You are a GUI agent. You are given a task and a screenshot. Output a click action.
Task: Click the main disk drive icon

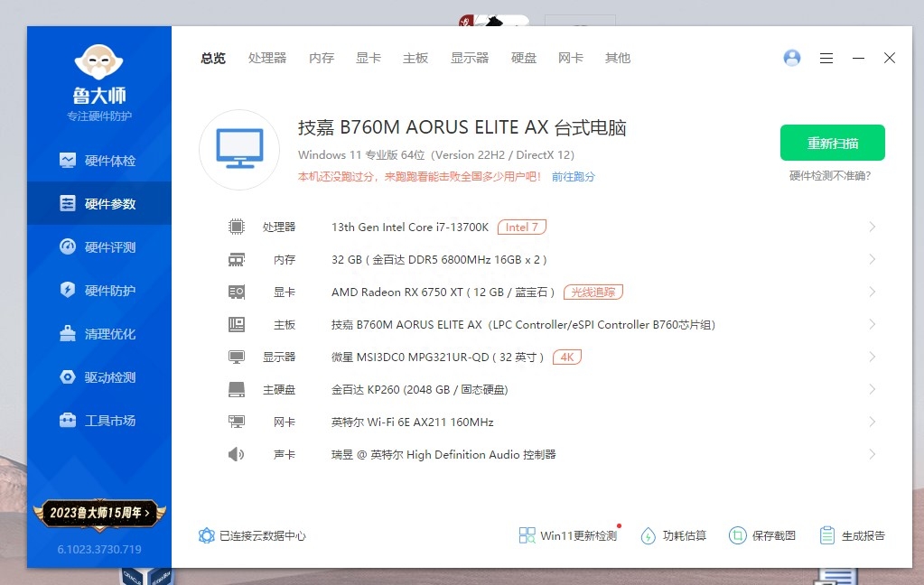pyautogui.click(x=237, y=389)
